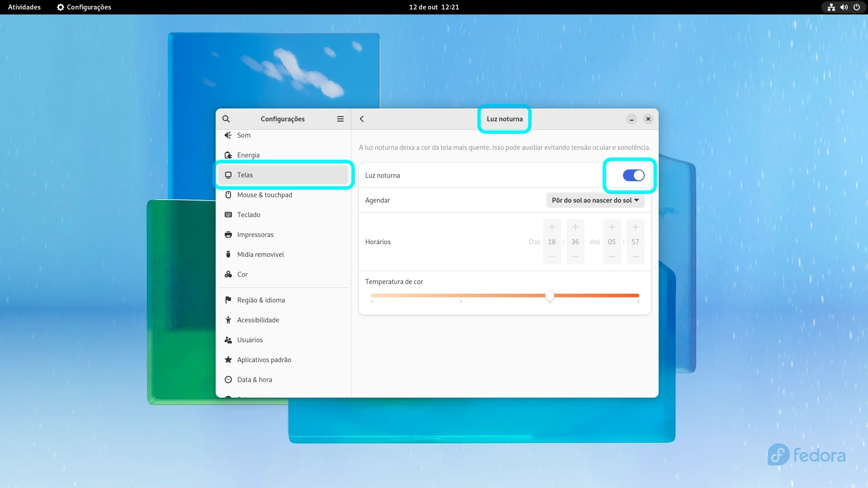Open the clock showing 12 de out 12:21
Screen dimensions: 868x488
coord(434,7)
